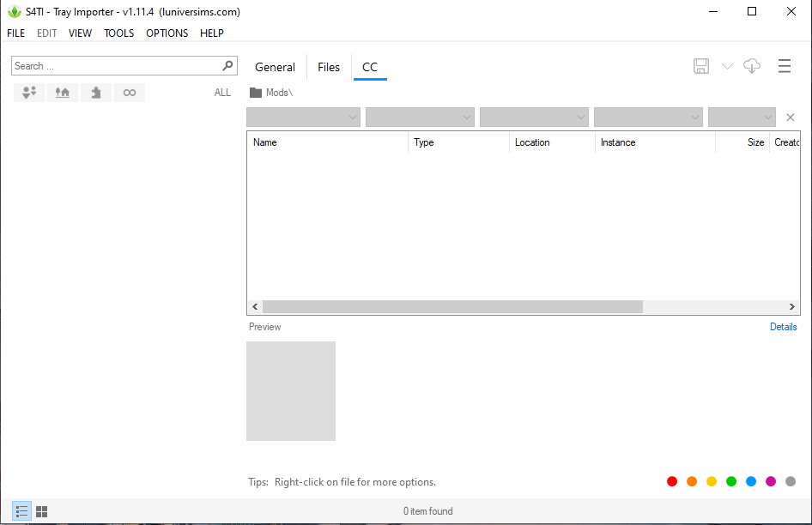The height and width of the screenshot is (525, 812).
Task: Click the search magnifier icon
Action: [227, 66]
